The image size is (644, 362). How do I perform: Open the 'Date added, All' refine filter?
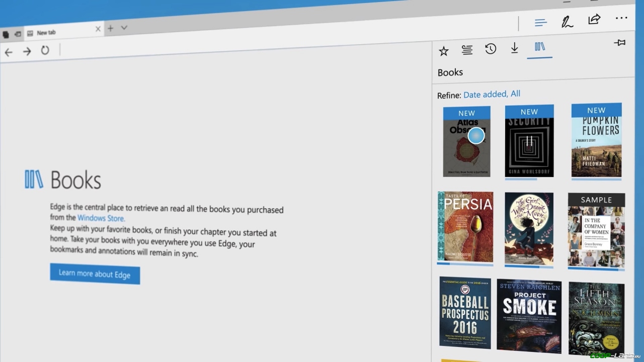pyautogui.click(x=492, y=94)
